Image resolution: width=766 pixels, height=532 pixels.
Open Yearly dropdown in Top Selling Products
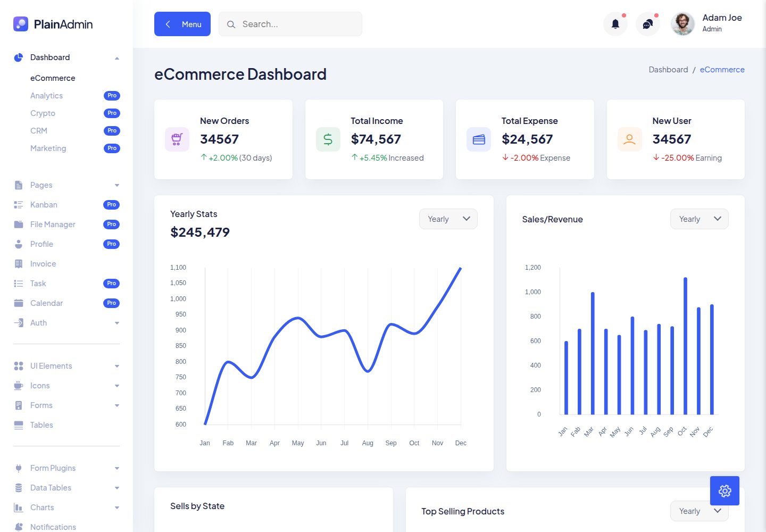click(x=700, y=511)
